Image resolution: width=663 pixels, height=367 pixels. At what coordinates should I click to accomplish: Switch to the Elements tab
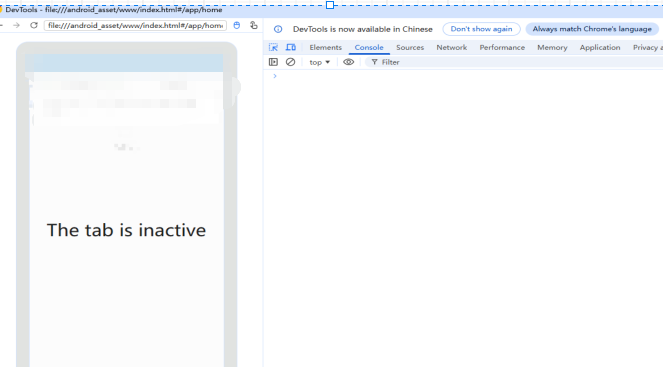pyautogui.click(x=326, y=47)
